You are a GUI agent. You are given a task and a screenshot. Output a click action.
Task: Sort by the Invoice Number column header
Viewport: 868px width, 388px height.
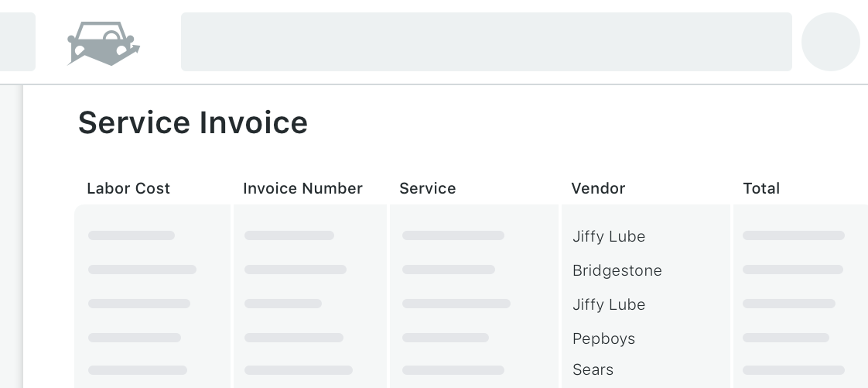(302, 188)
